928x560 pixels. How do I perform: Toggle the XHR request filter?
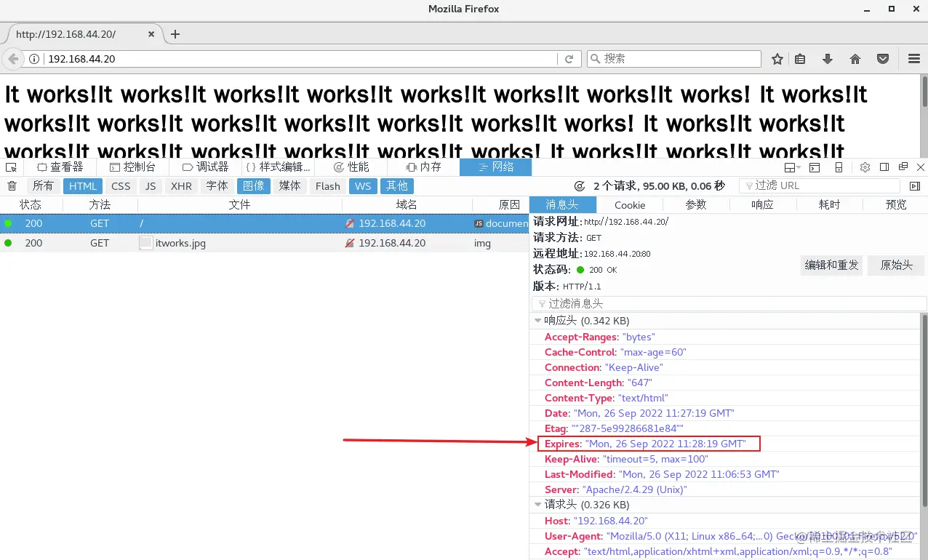tap(181, 186)
